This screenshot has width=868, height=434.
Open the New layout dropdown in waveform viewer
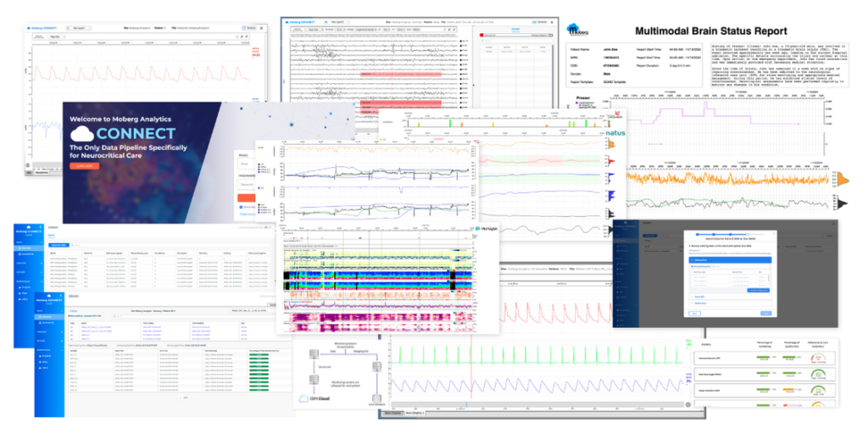77,27
